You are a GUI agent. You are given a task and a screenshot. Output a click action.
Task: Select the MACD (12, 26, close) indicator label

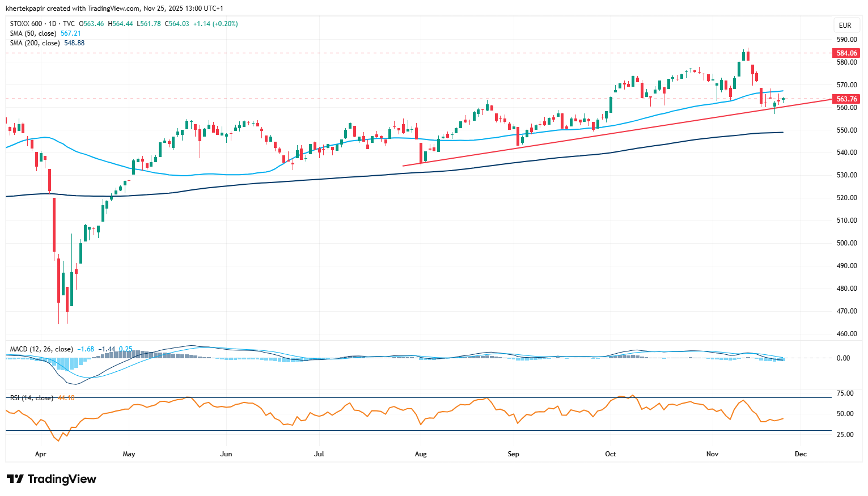click(41, 349)
